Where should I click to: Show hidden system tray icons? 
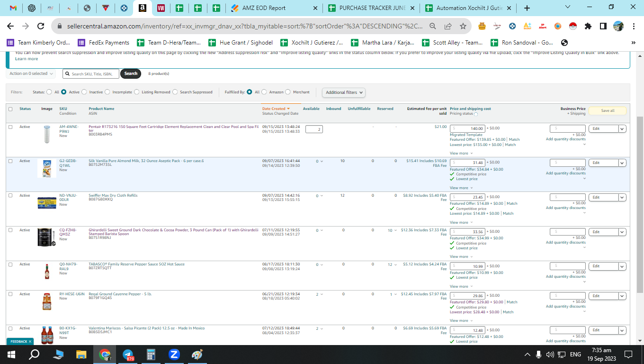click(528, 355)
